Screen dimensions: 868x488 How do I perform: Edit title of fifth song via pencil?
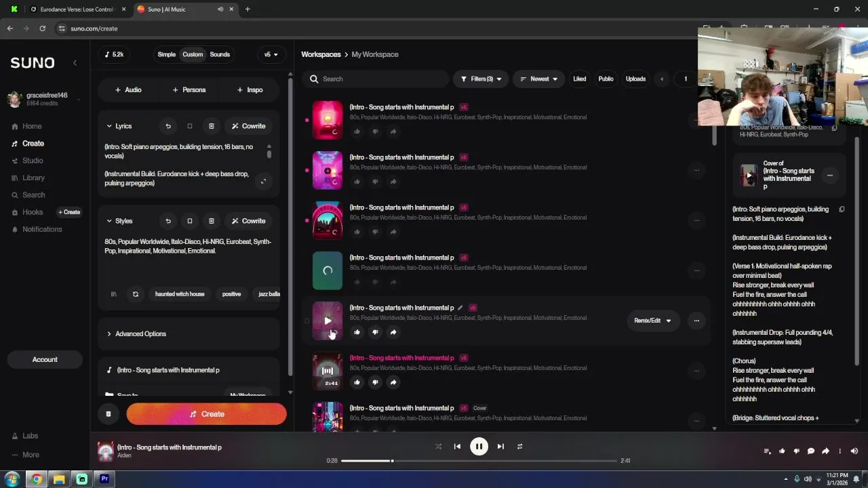(460, 308)
